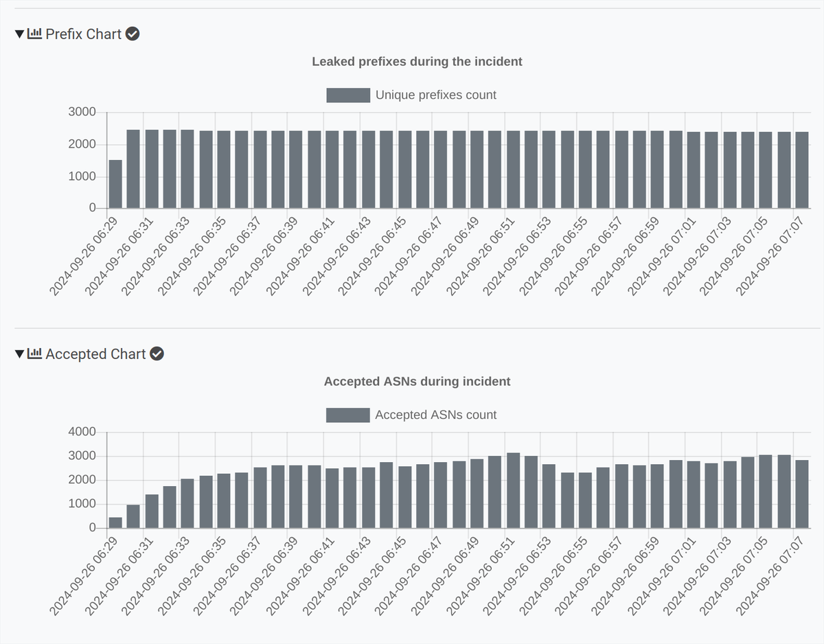Click x-axis label 2024-09-26 06:37 on accepted chart
The image size is (824, 644).
(227, 575)
